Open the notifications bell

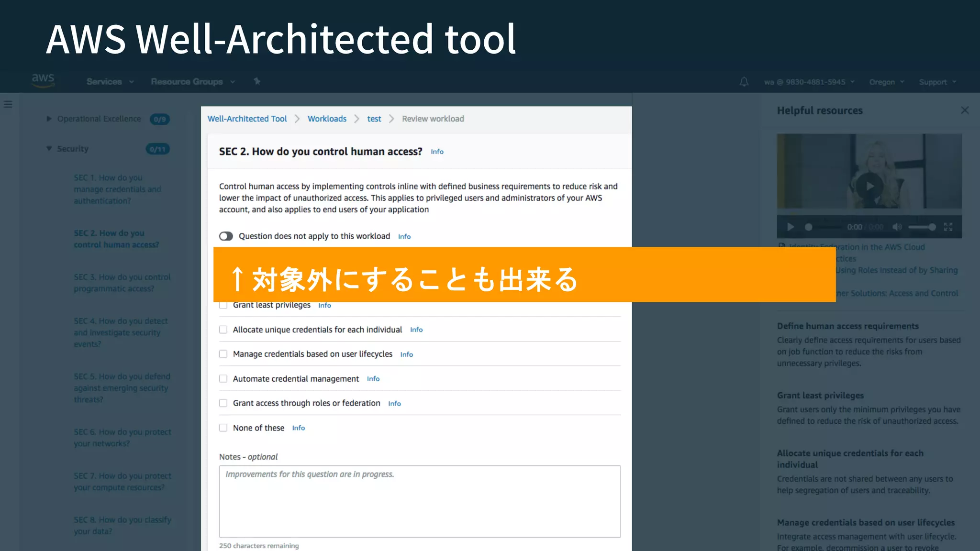744,82
